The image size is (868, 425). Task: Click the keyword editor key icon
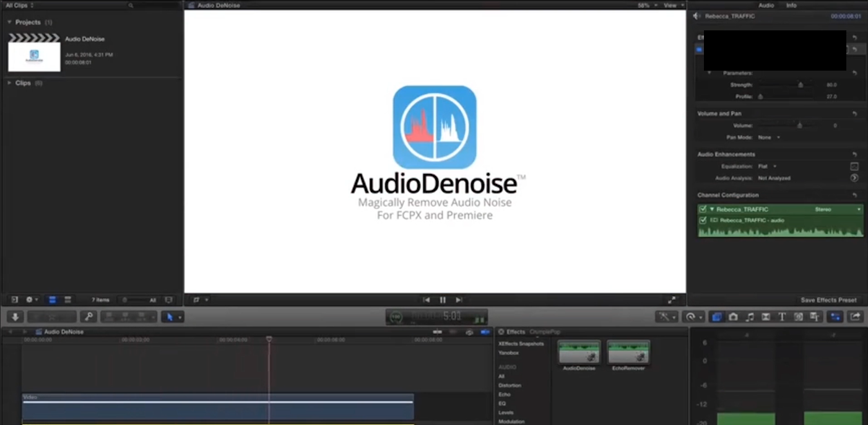tap(89, 317)
